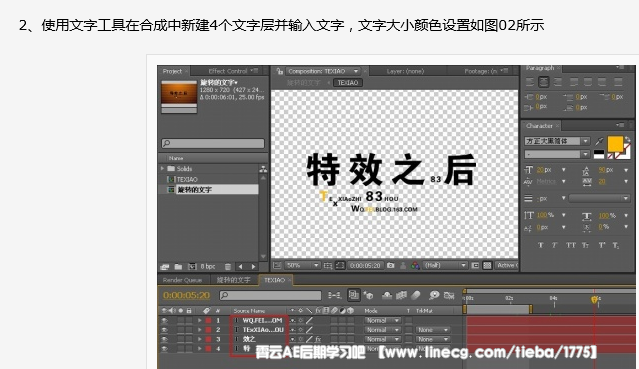Click the graph editor icon in timeline toolbar

point(449,295)
